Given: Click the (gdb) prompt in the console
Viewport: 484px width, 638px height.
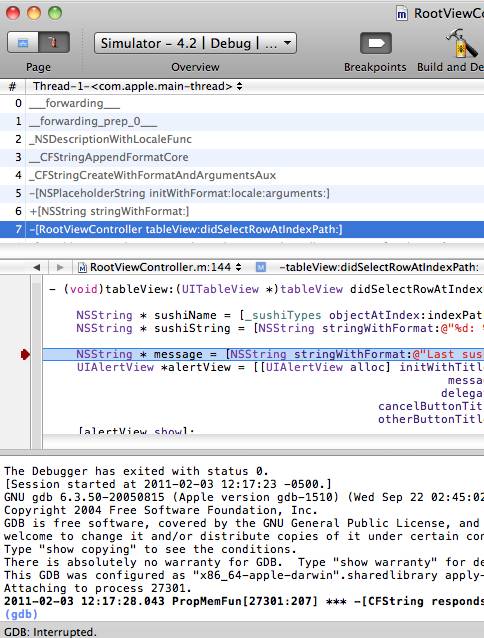Looking at the screenshot, I should (x=21, y=614).
